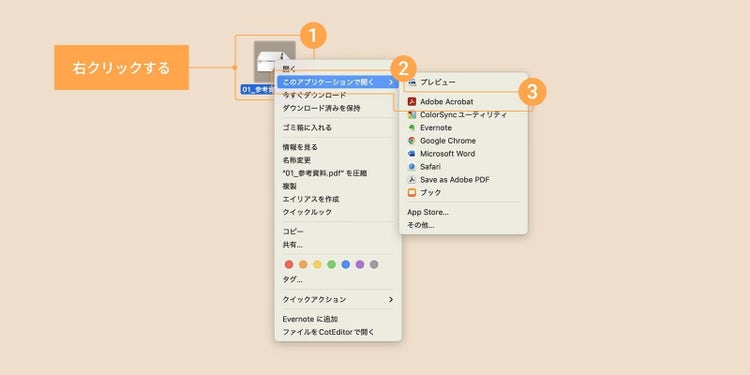
Task: Open with ColorSync ユーティリティ
Action: point(463,115)
